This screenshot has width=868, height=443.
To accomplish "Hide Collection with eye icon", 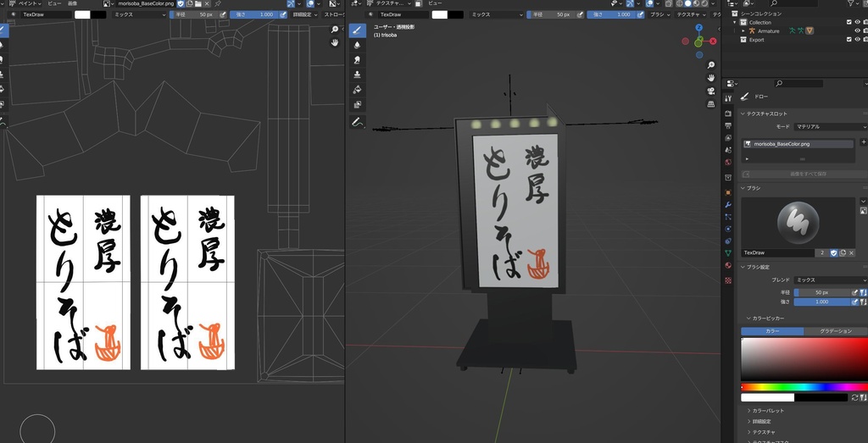I will pos(858,22).
